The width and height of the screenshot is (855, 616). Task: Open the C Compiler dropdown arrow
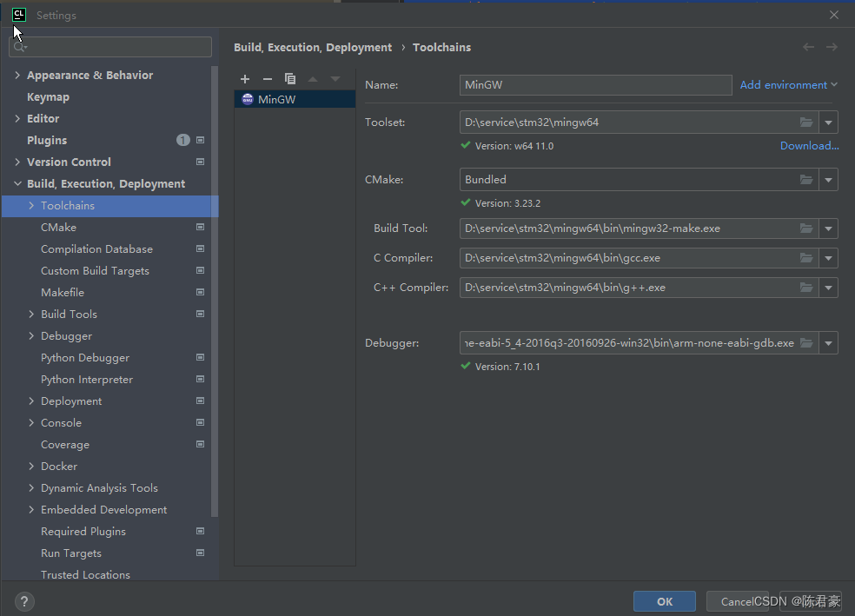(x=828, y=258)
